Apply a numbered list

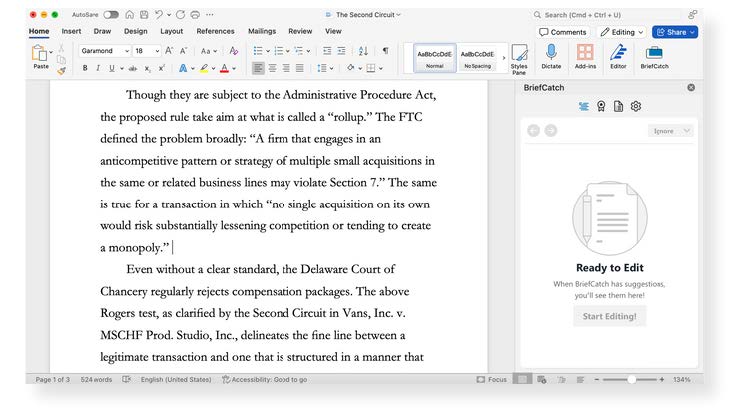coord(279,51)
